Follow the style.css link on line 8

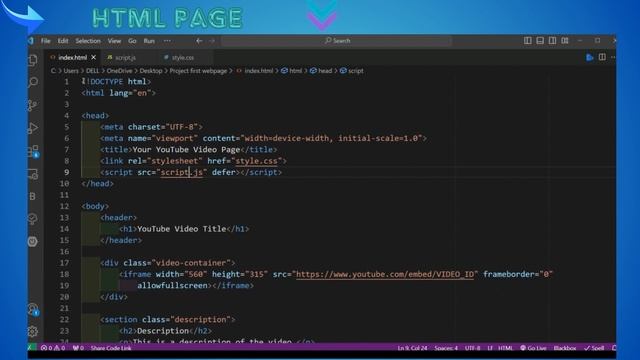tap(256, 161)
